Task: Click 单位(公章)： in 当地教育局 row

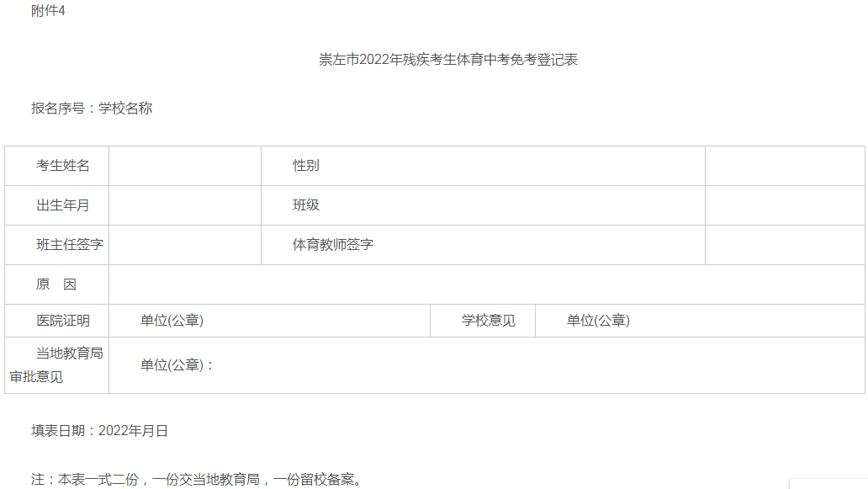Action: [x=177, y=365]
